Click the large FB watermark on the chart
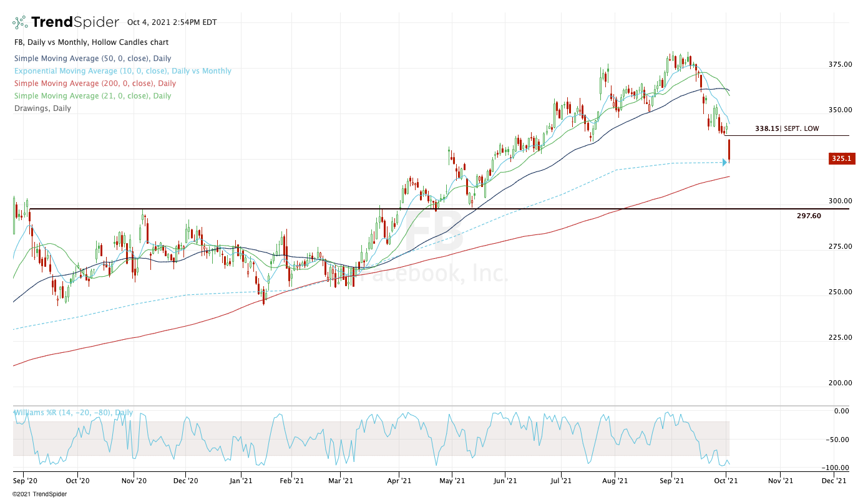The width and height of the screenshot is (868, 500). pyautogui.click(x=435, y=232)
